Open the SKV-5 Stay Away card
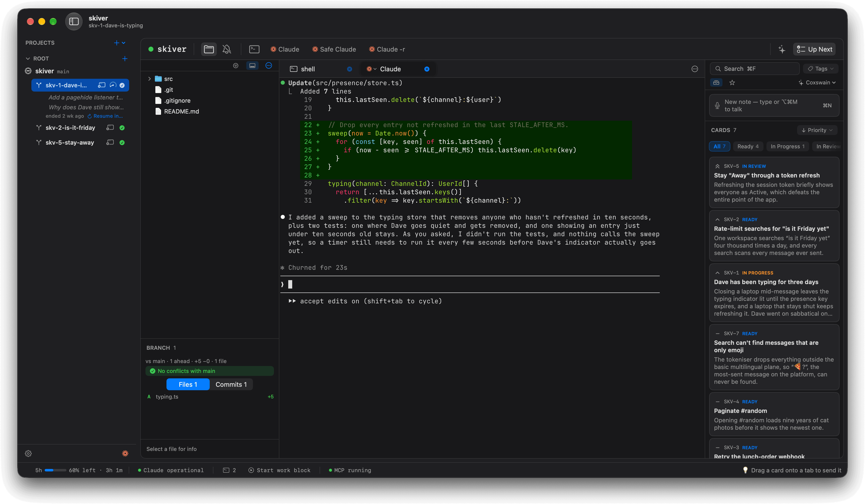The width and height of the screenshot is (865, 504). point(774,183)
